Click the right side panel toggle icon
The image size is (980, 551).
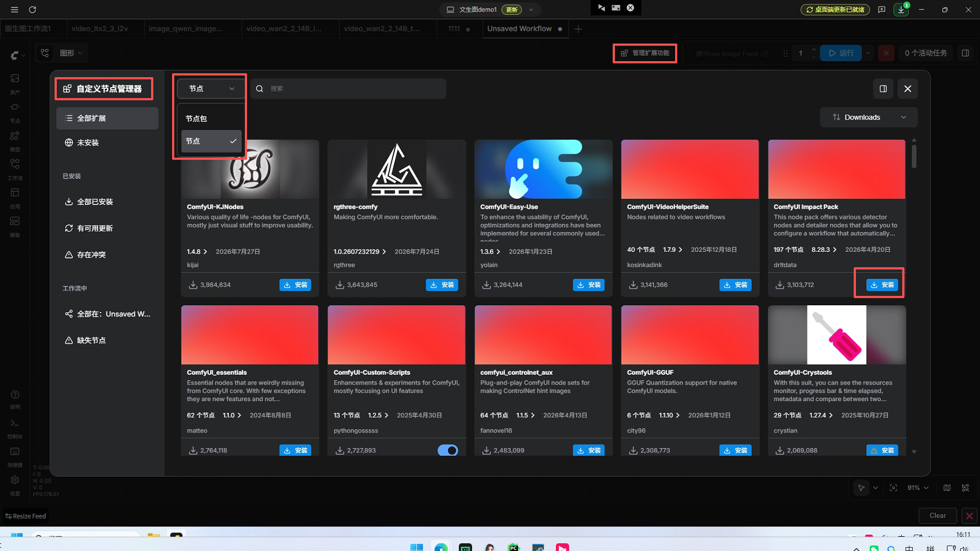[x=965, y=53]
